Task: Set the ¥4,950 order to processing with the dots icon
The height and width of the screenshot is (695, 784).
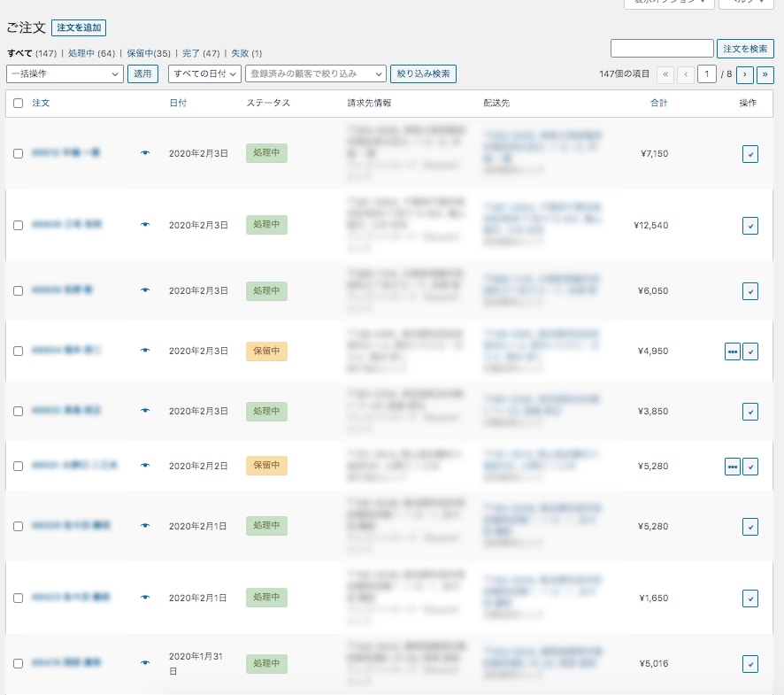Action: (733, 351)
